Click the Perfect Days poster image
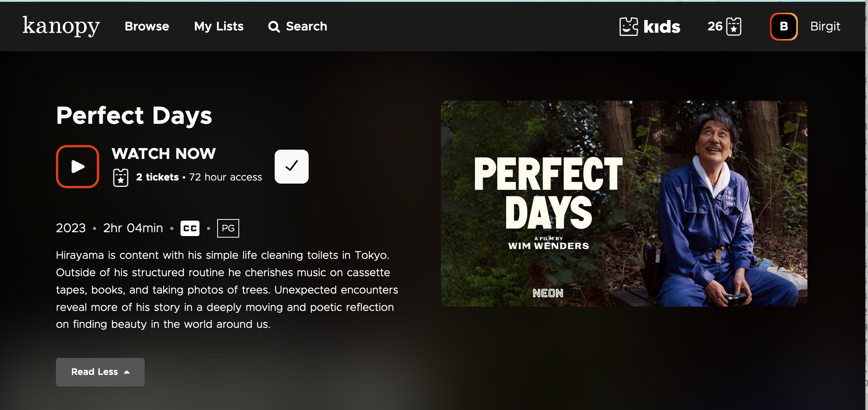The height and width of the screenshot is (410, 868). [x=624, y=204]
